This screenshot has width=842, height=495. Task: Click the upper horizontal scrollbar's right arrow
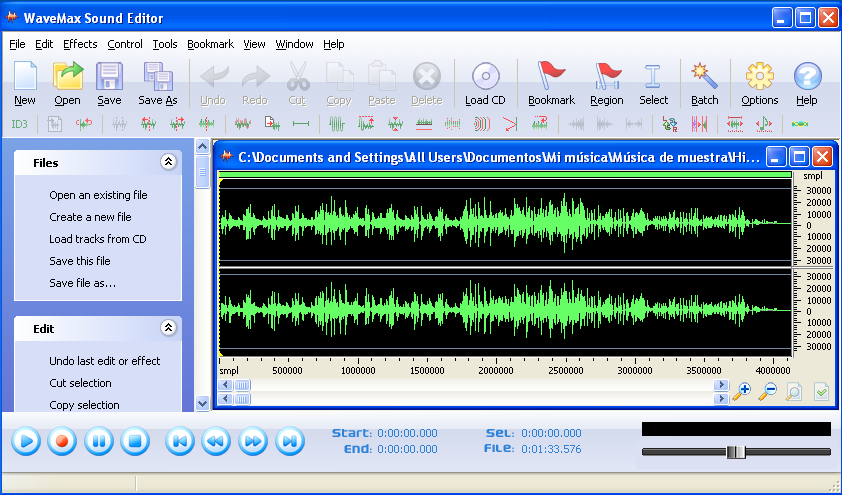pos(721,385)
